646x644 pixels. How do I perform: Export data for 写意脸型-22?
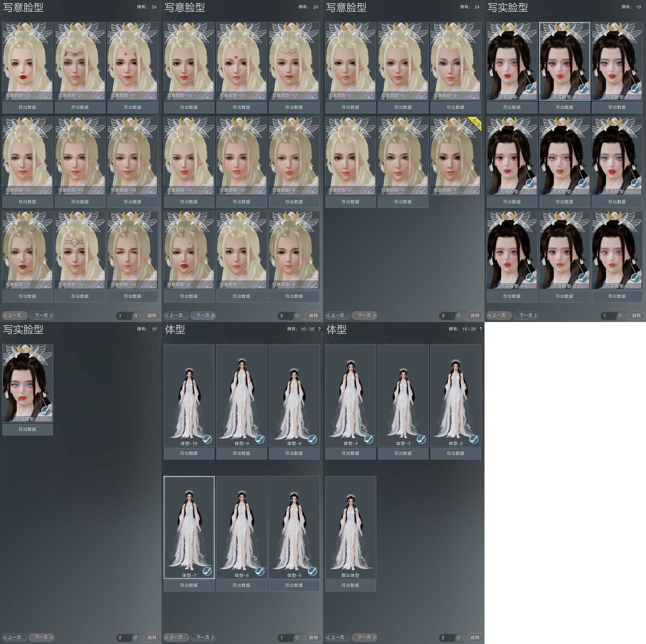tap(80, 108)
